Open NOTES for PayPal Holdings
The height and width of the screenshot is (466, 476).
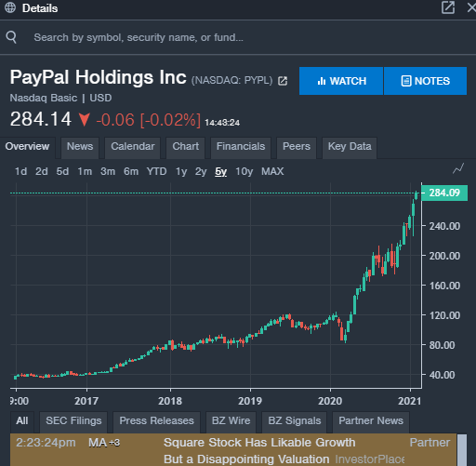click(425, 81)
